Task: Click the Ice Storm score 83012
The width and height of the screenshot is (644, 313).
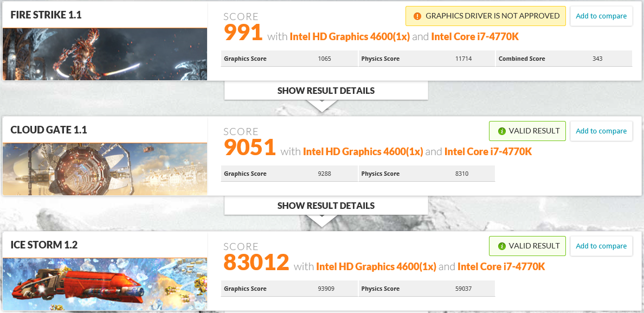Action: (256, 263)
